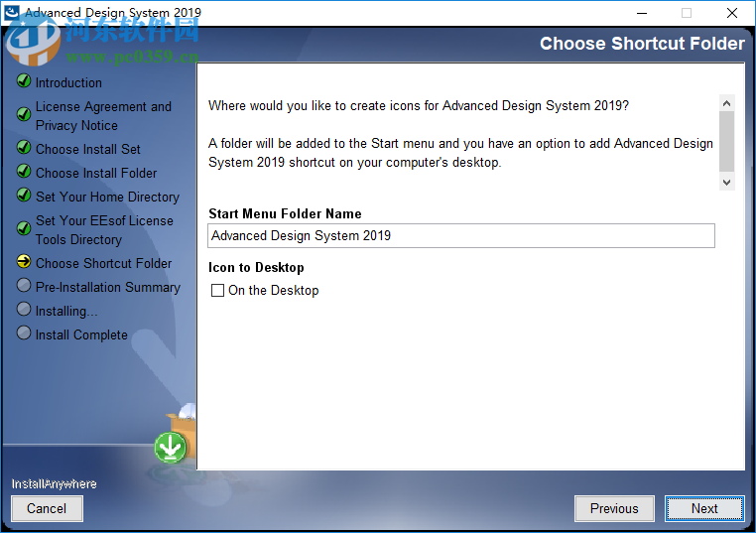756x533 pixels.
Task: Click the 'Where would you like to create icons' text
Action: click(x=419, y=105)
